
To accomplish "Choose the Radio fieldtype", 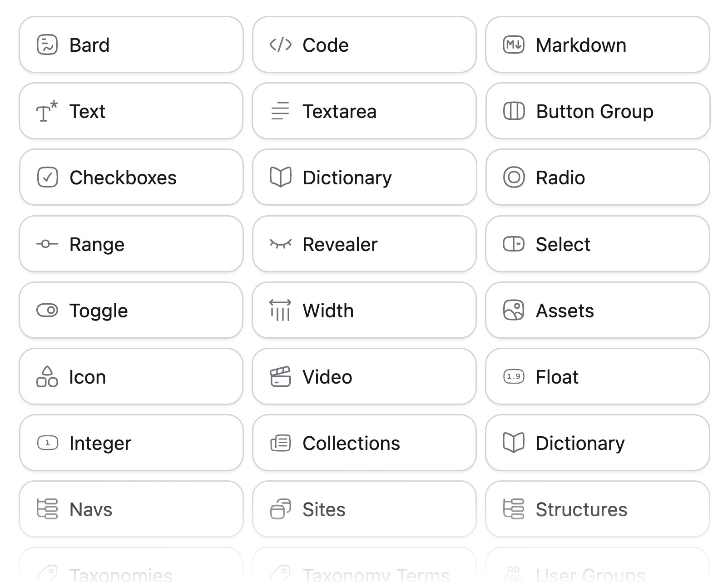I will click(597, 178).
